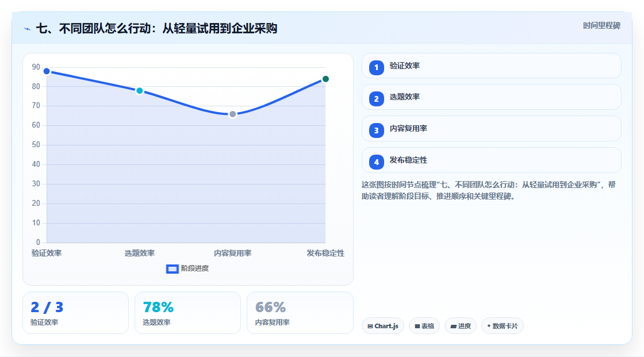Viewport: 644px width, 357px height.
Task: Click the number 2 badge for 选题效率
Action: tap(376, 99)
